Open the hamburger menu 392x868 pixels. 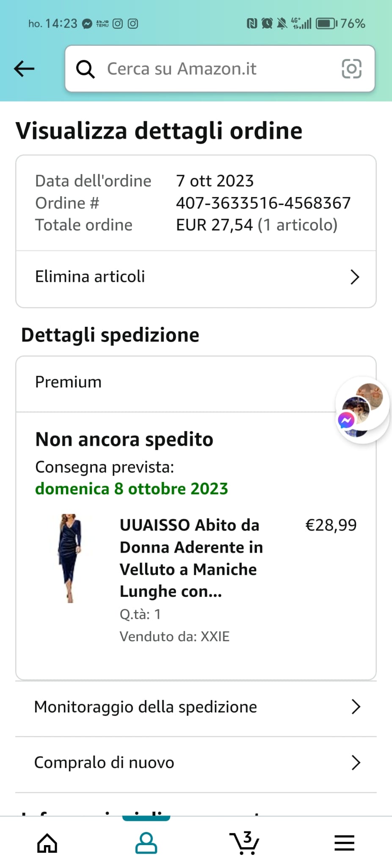tap(344, 843)
